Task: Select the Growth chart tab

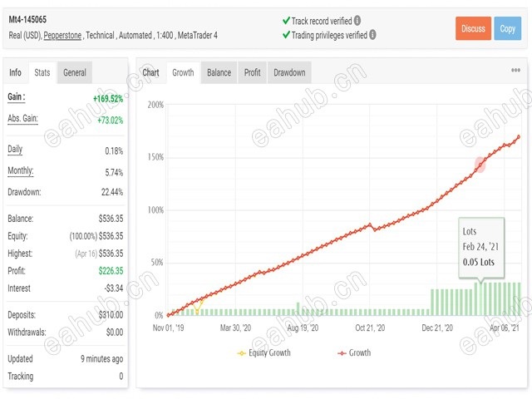Action: click(x=183, y=72)
